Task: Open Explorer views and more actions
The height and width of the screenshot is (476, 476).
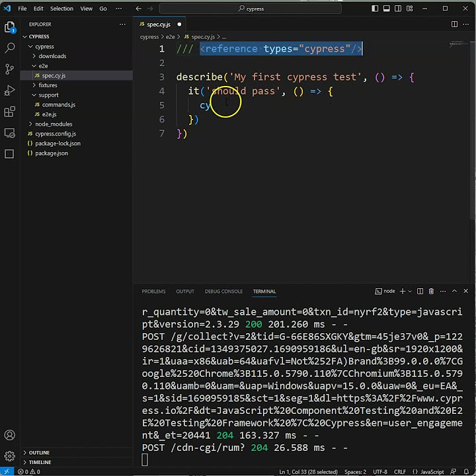Action: pos(122,24)
